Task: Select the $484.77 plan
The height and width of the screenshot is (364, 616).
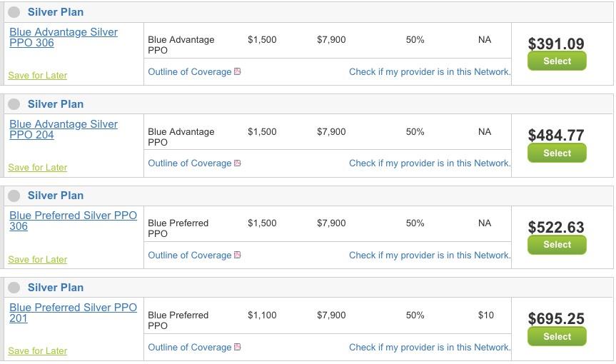Action: tap(557, 153)
